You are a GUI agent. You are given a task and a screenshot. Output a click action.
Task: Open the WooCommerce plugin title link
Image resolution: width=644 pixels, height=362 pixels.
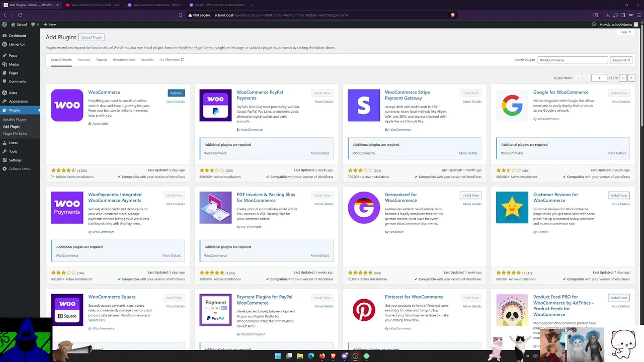104,93
